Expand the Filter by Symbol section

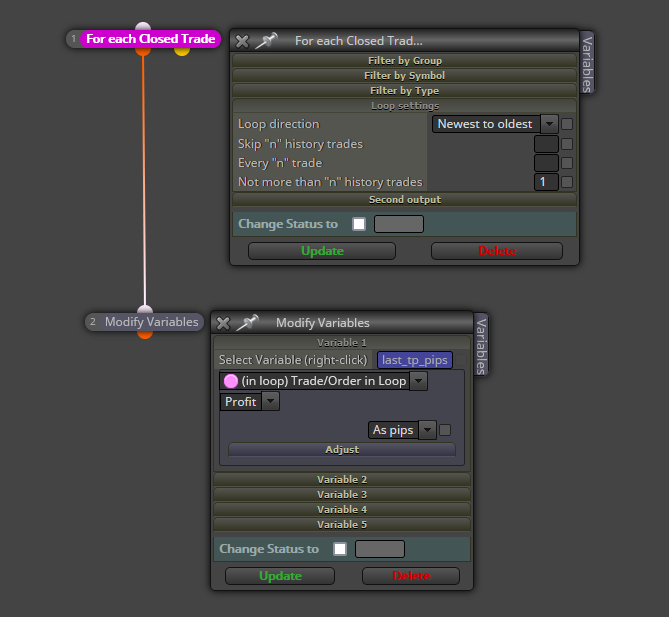[x=404, y=76]
